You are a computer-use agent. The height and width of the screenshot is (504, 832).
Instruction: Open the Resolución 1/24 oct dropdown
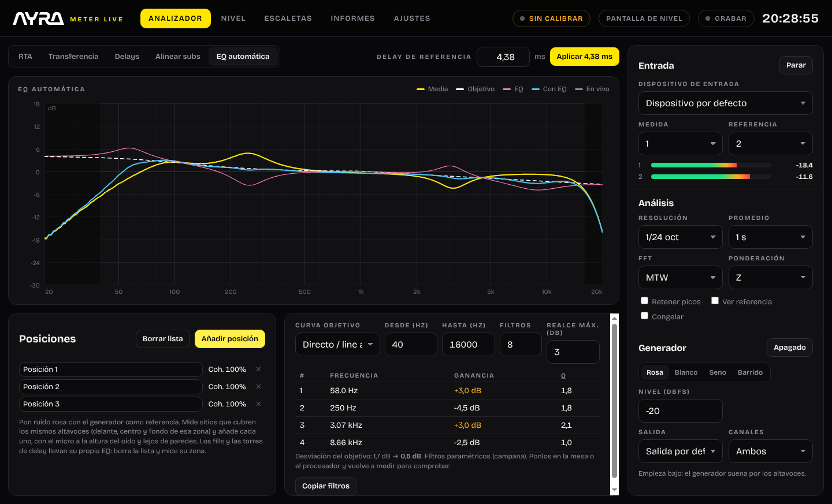click(x=680, y=237)
